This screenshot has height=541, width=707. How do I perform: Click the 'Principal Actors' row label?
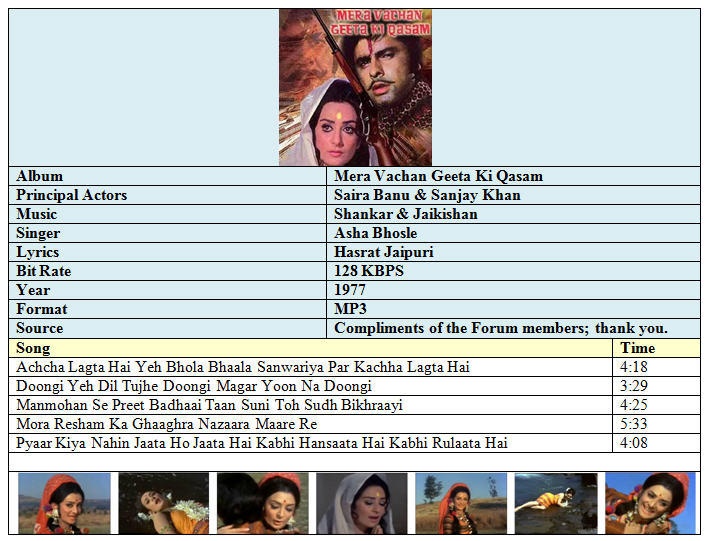click(71, 195)
